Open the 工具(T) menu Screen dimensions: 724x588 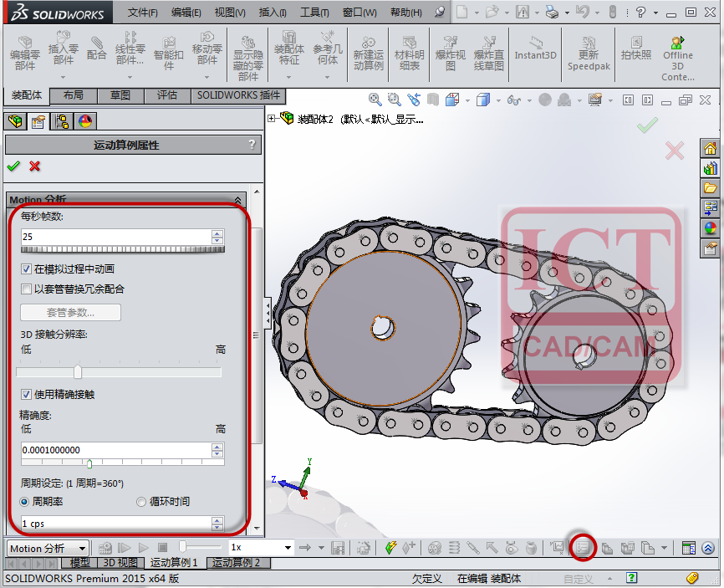click(x=314, y=13)
